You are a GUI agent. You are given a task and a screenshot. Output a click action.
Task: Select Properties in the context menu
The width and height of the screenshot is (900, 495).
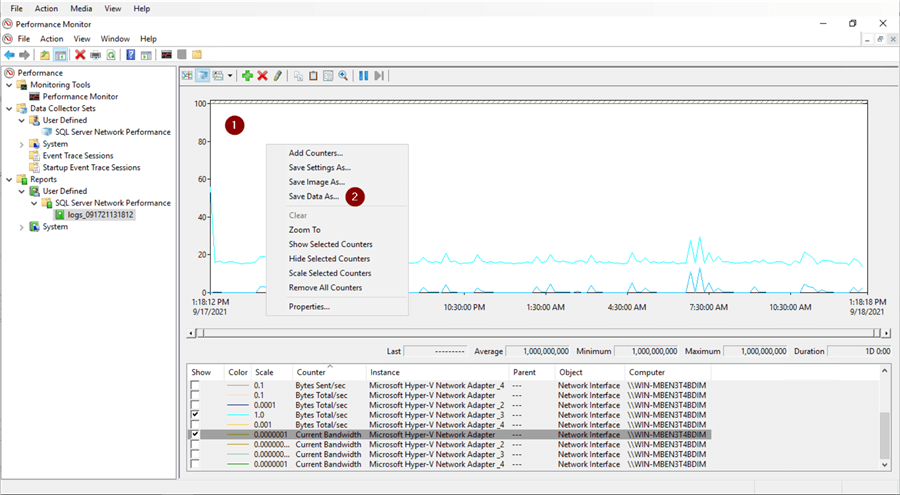pyautogui.click(x=309, y=306)
